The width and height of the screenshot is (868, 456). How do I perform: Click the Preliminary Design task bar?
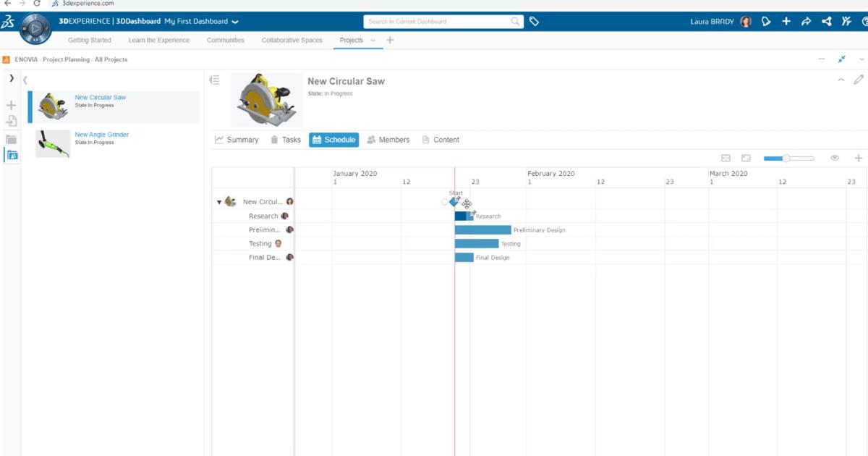pyautogui.click(x=481, y=229)
